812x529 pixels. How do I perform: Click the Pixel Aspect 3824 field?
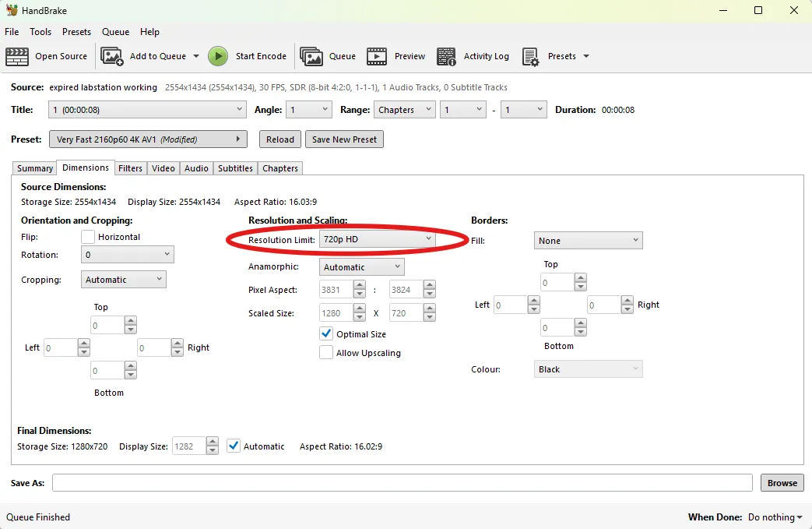[x=406, y=290]
